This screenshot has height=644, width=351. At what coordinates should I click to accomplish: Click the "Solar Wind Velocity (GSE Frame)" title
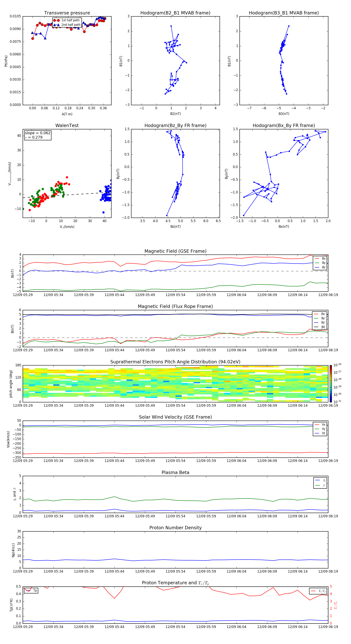(175, 417)
